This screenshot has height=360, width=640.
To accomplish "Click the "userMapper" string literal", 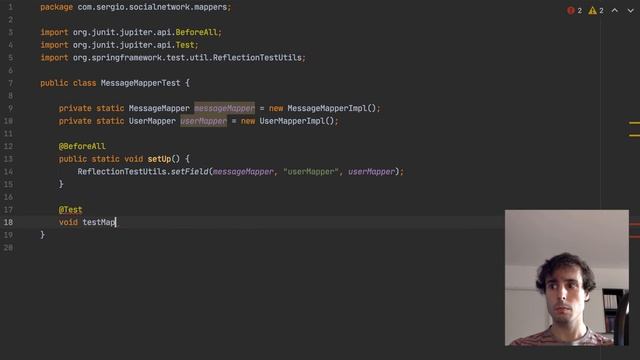I will 311,171.
